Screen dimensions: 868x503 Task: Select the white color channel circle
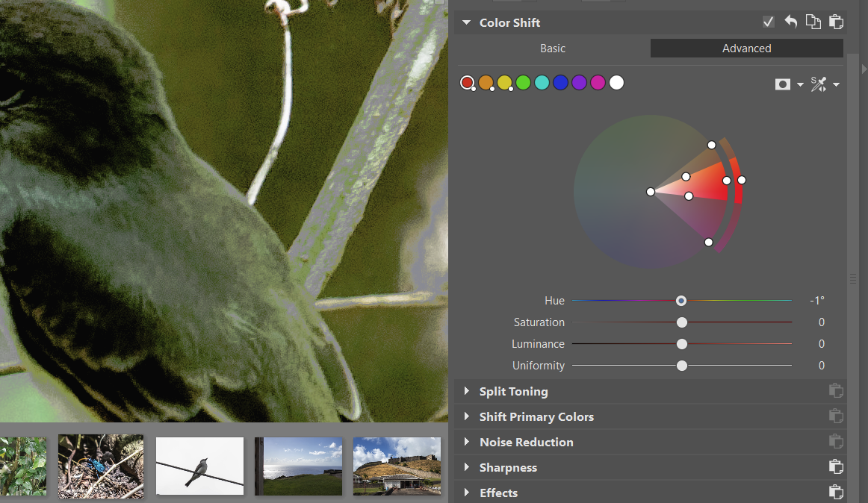click(x=616, y=82)
